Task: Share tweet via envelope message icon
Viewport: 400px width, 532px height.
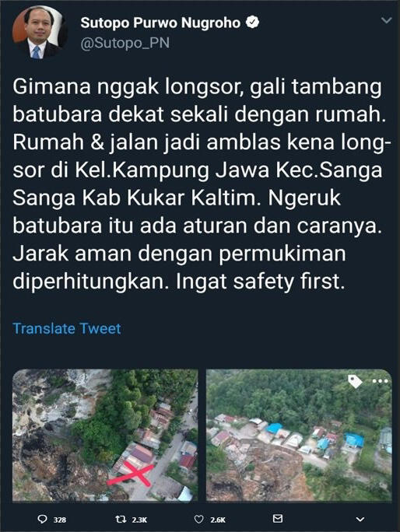Action: (278, 519)
